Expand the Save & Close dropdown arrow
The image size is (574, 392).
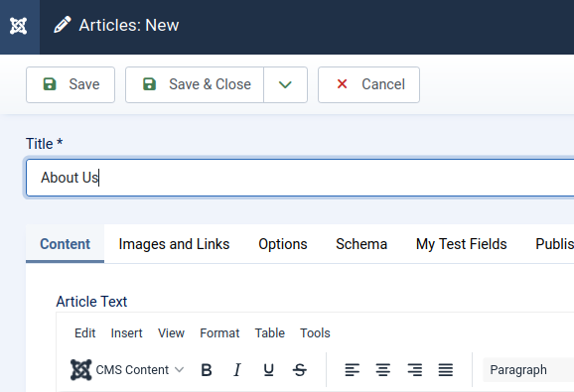[285, 84]
